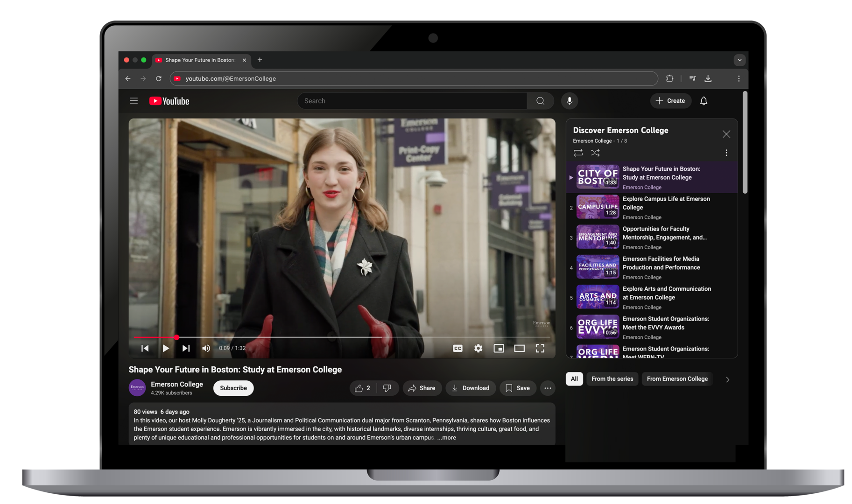Screen dimensions: 852x504
Task: Expand description with ...more
Action: (x=447, y=438)
